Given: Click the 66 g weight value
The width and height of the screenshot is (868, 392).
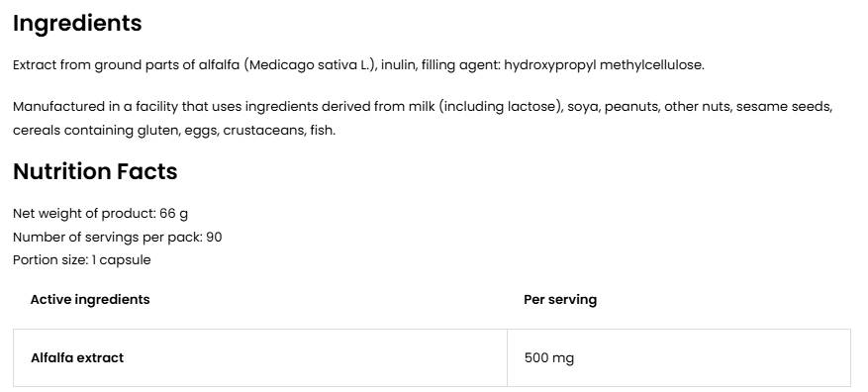Looking at the screenshot, I should pos(174,213).
